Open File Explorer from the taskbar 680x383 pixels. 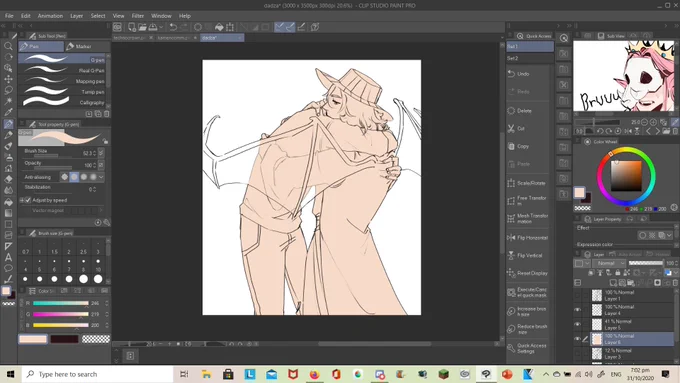coord(206,374)
